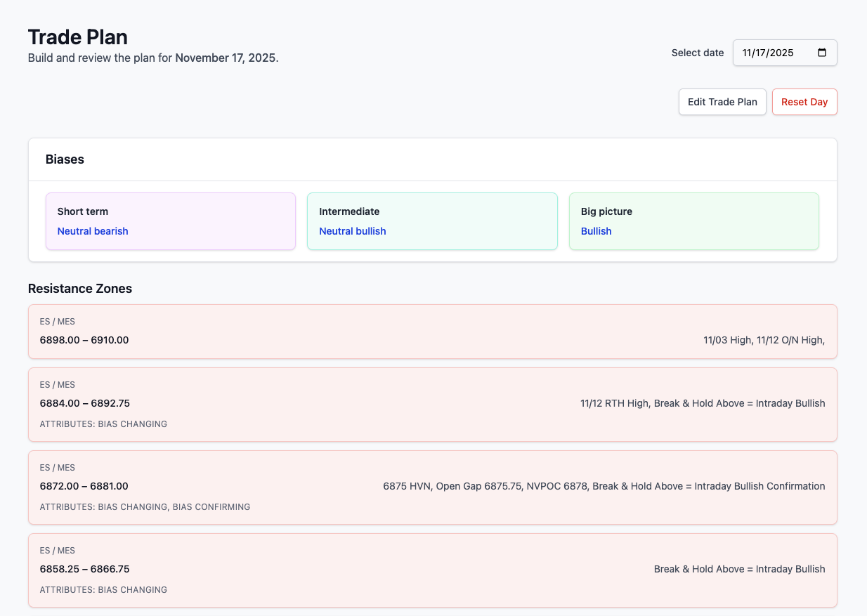Select the Neutral bearish short term bias

click(93, 231)
